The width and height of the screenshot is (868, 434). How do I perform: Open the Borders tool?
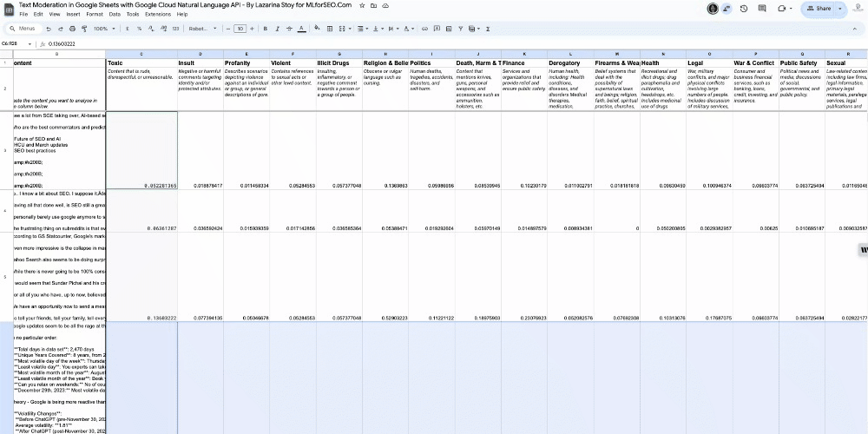(x=330, y=29)
